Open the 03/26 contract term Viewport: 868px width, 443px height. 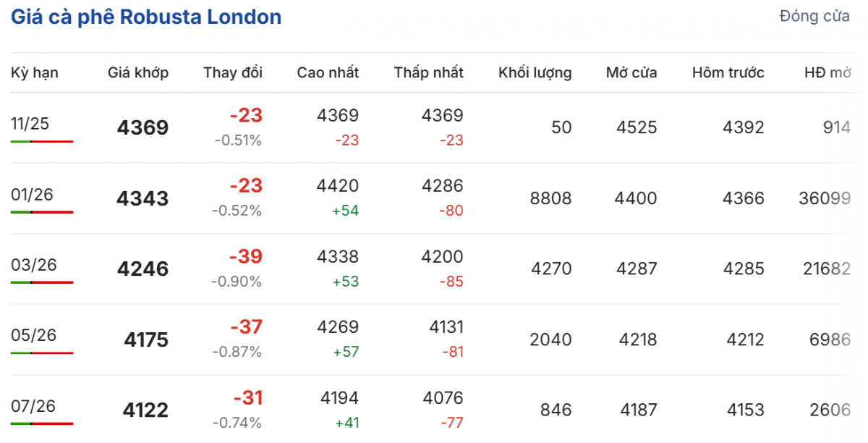point(33,265)
